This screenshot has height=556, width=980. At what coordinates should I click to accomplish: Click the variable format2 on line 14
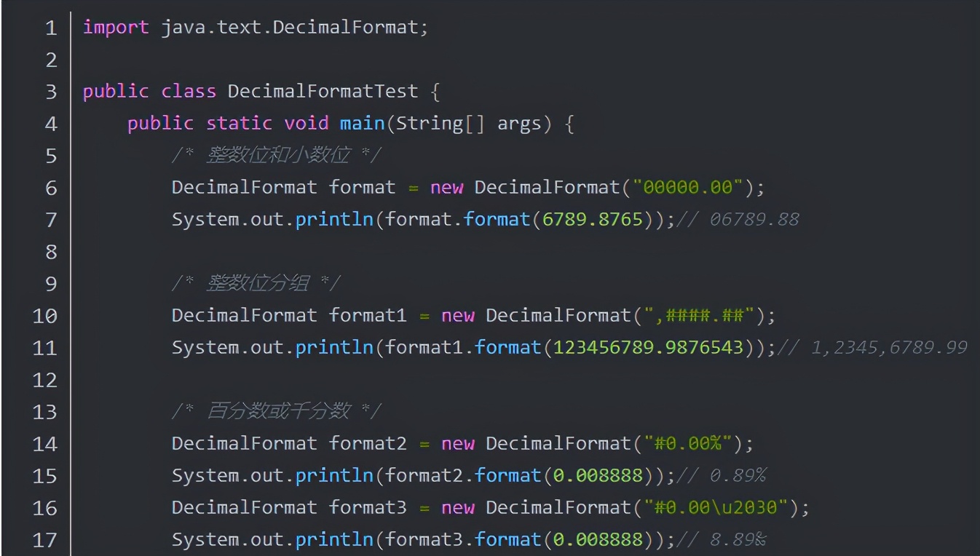368,444
